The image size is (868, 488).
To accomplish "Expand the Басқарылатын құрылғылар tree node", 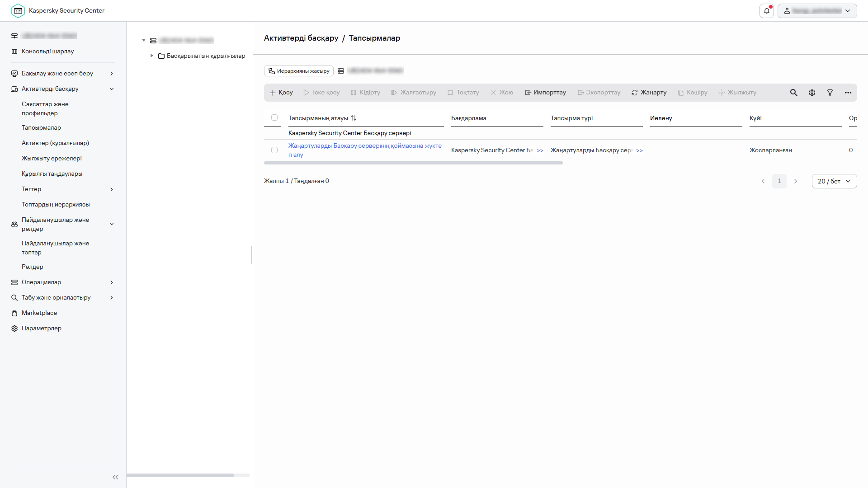I will coord(152,56).
